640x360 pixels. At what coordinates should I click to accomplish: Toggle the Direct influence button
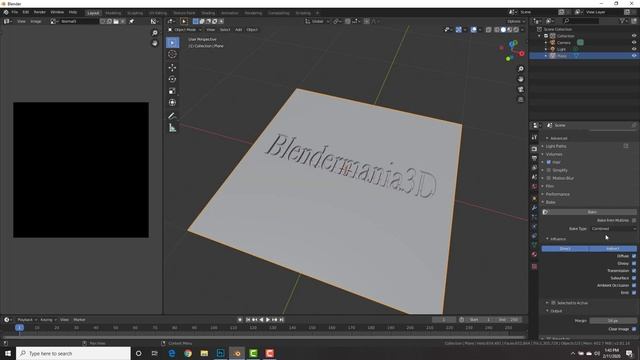[x=565, y=249]
